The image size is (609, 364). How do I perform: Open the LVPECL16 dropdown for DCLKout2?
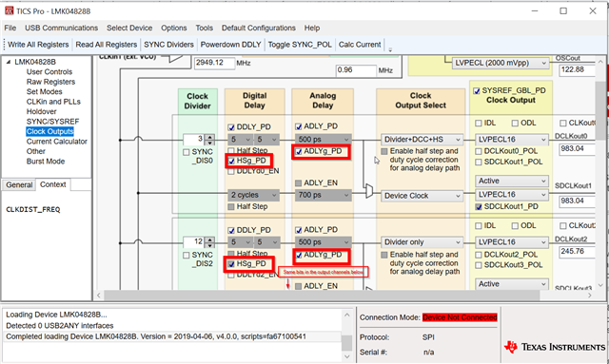512,242
